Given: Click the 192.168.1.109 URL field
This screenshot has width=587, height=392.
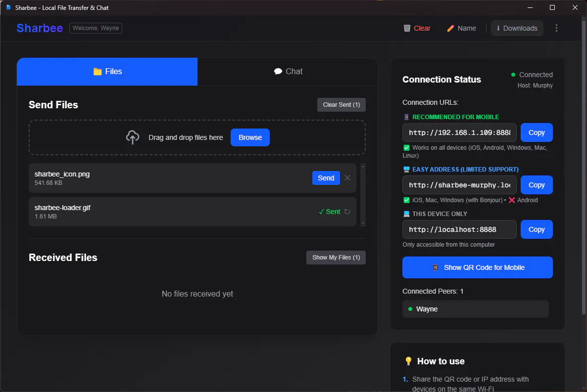Looking at the screenshot, I should 459,132.
